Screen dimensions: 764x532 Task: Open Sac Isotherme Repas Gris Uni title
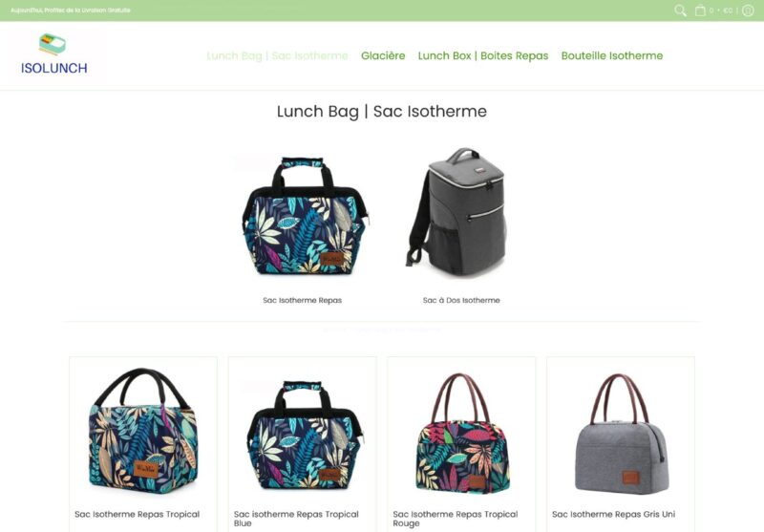coord(613,514)
